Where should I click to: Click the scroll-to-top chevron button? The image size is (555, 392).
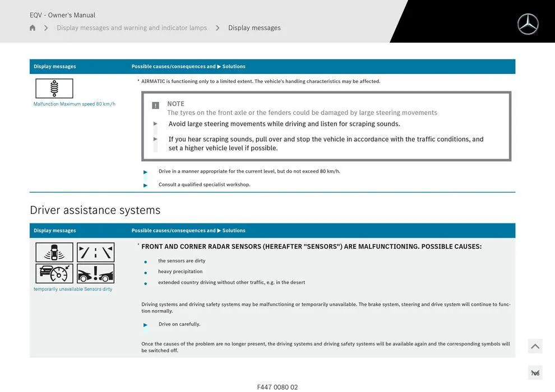coord(535,346)
